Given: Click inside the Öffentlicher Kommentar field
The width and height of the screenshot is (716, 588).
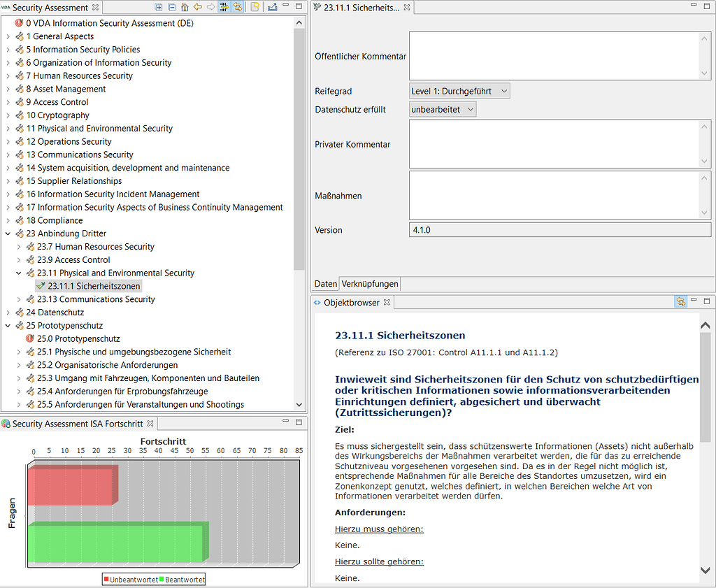Looking at the screenshot, I should tap(552, 55).
